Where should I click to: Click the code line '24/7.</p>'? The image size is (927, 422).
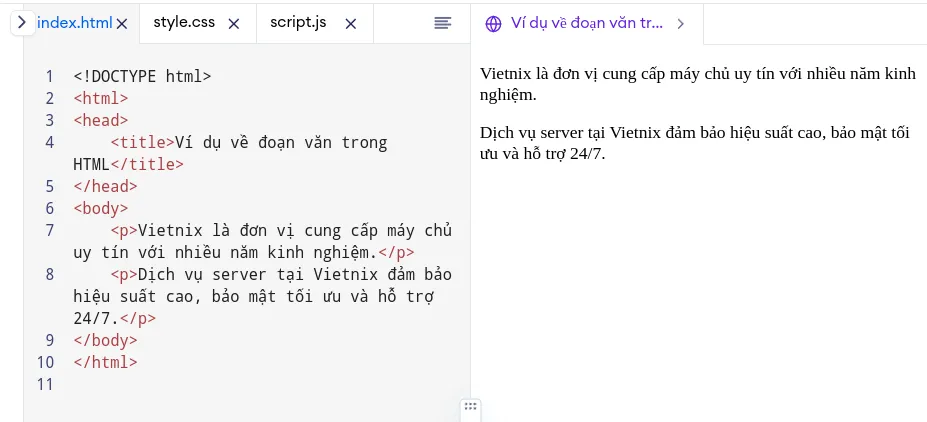pos(115,319)
